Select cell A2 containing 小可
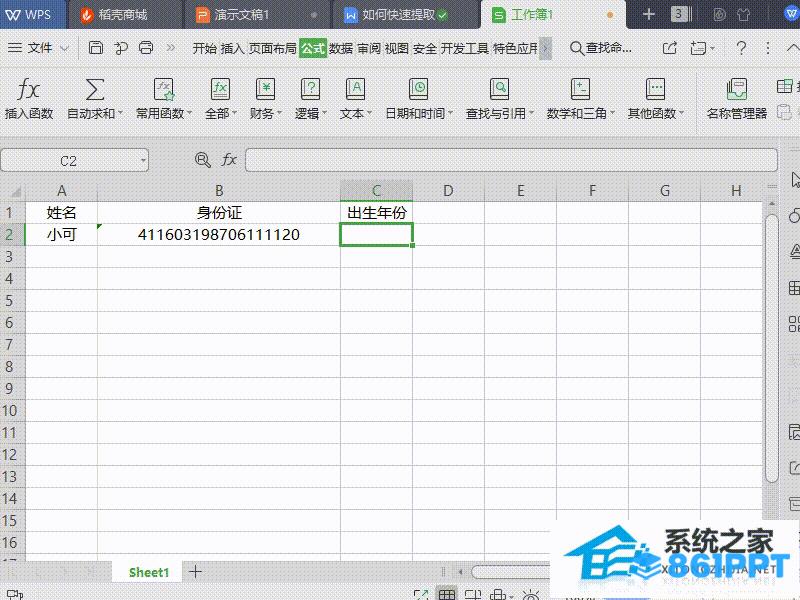800x600 pixels. [61, 234]
